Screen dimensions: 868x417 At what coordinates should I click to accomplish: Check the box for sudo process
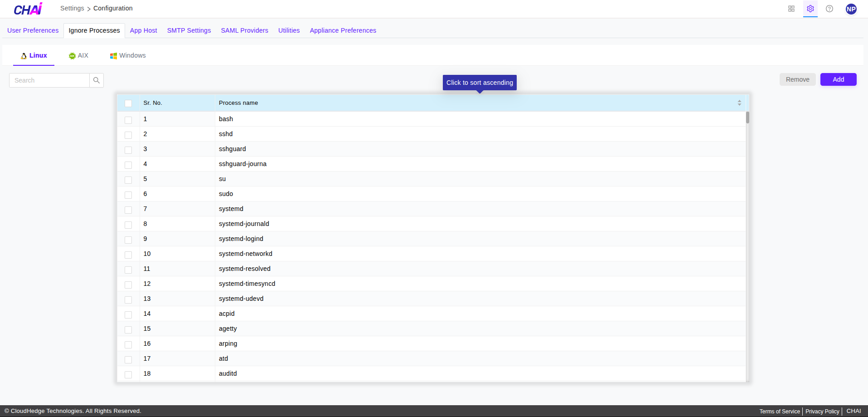[x=128, y=195]
